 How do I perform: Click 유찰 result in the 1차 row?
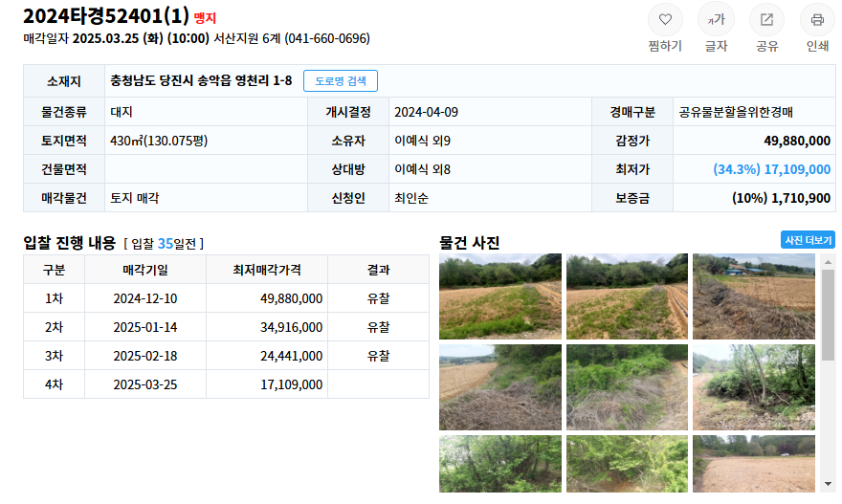click(378, 298)
